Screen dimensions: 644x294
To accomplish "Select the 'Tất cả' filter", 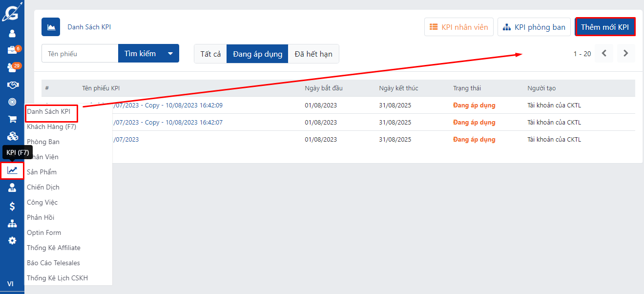I will (x=210, y=54).
